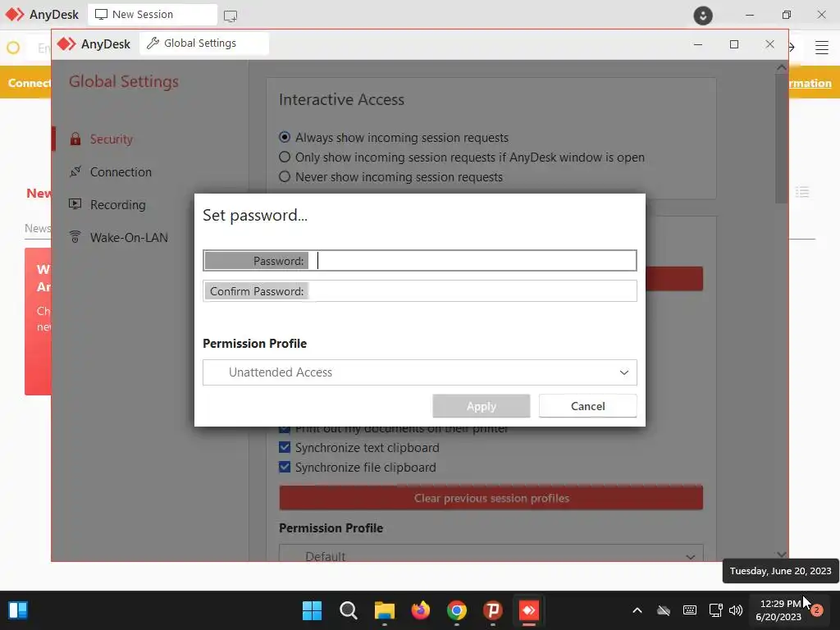Toggle Synchronize text clipboard checkbox
The width and height of the screenshot is (840, 630).
click(285, 447)
